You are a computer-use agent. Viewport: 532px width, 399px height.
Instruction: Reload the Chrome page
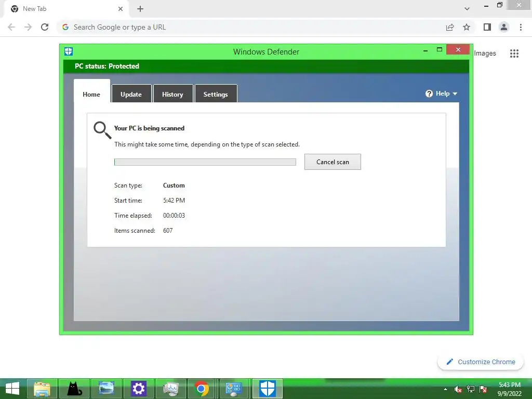(x=45, y=27)
